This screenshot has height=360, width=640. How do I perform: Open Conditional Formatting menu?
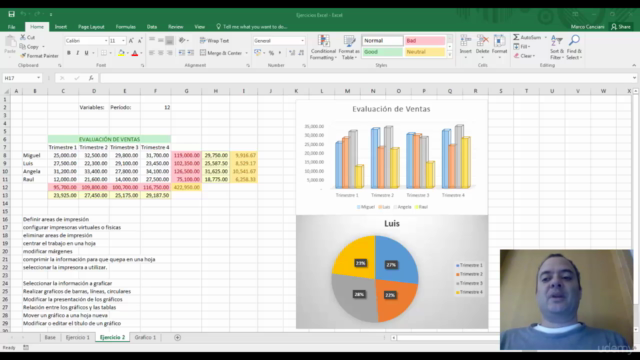click(323, 47)
